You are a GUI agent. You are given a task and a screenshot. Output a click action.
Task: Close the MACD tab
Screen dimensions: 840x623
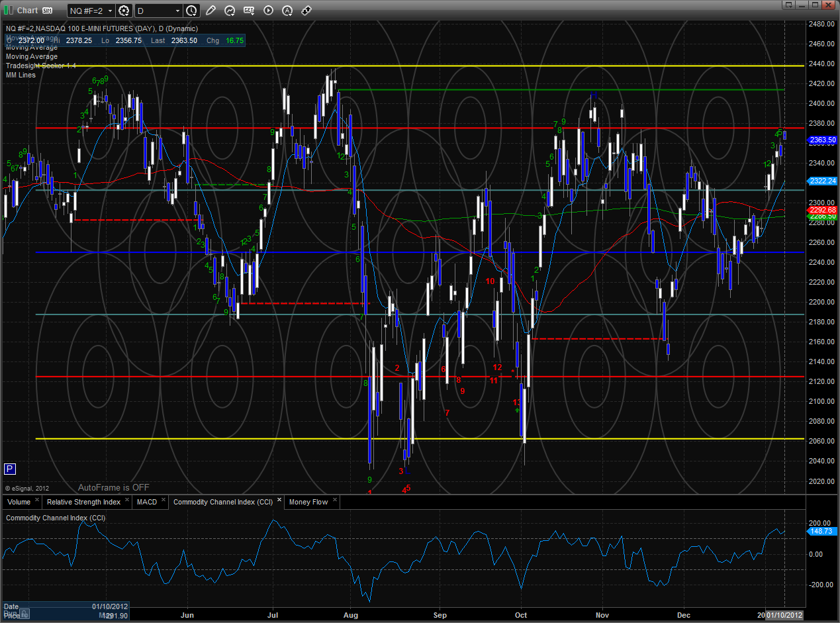pos(163,501)
